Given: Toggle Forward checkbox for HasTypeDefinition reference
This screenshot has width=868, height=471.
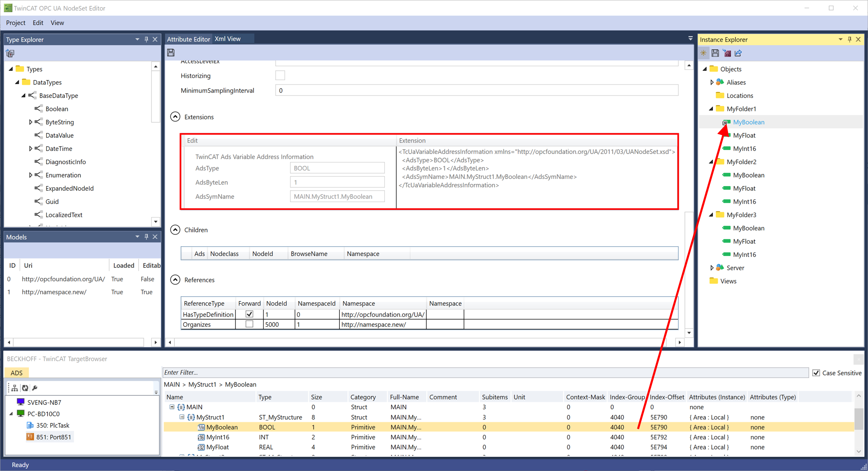Looking at the screenshot, I should [x=249, y=314].
